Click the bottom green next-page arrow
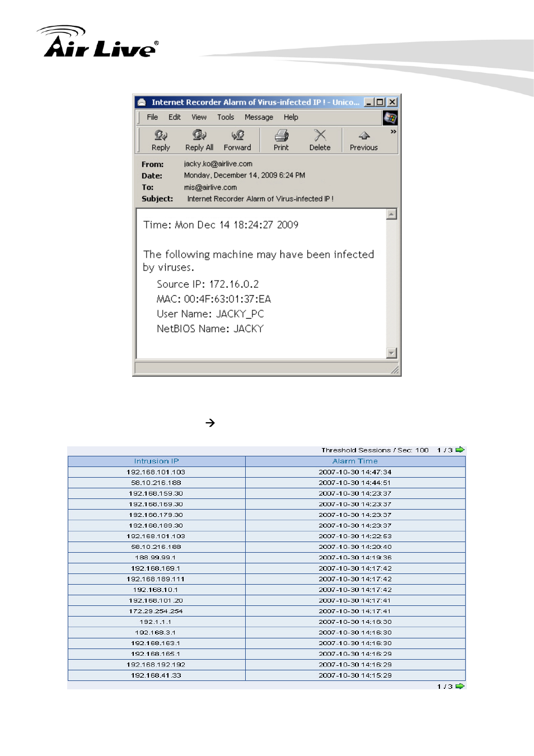 pyautogui.click(x=460, y=686)
